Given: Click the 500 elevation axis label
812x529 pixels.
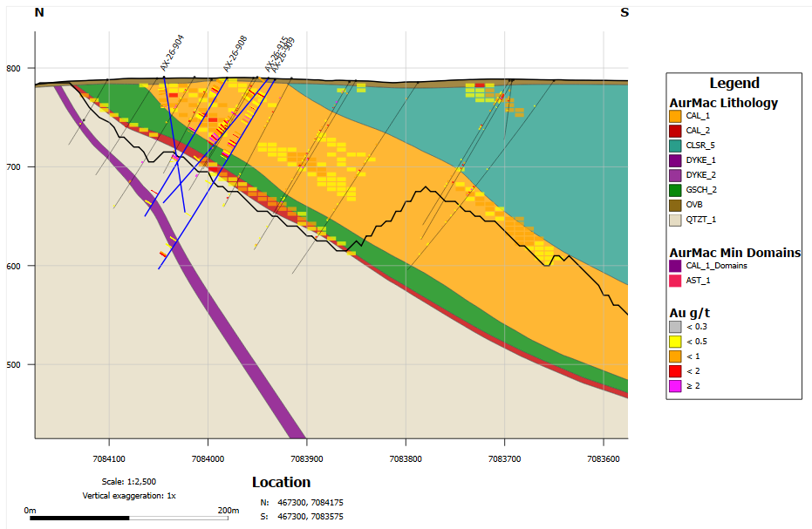Looking at the screenshot, I should (x=13, y=365).
